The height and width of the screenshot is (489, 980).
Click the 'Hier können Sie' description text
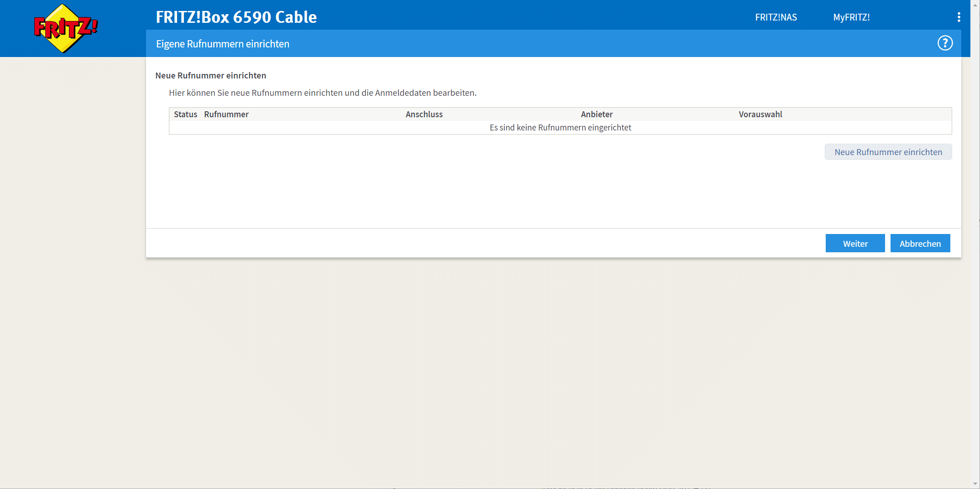[x=322, y=93]
